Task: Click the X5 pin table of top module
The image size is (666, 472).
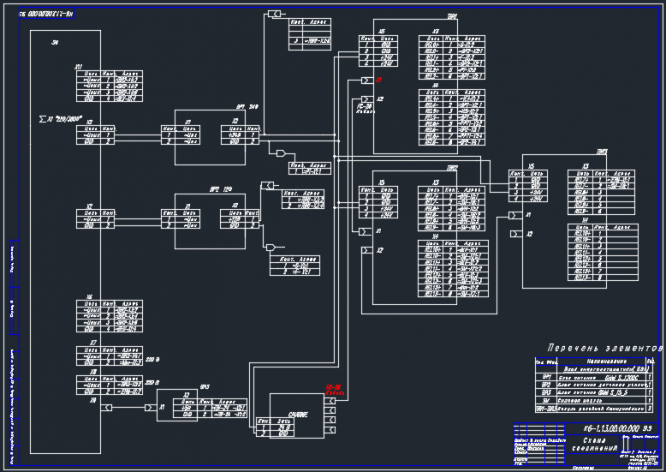Action: [378, 51]
